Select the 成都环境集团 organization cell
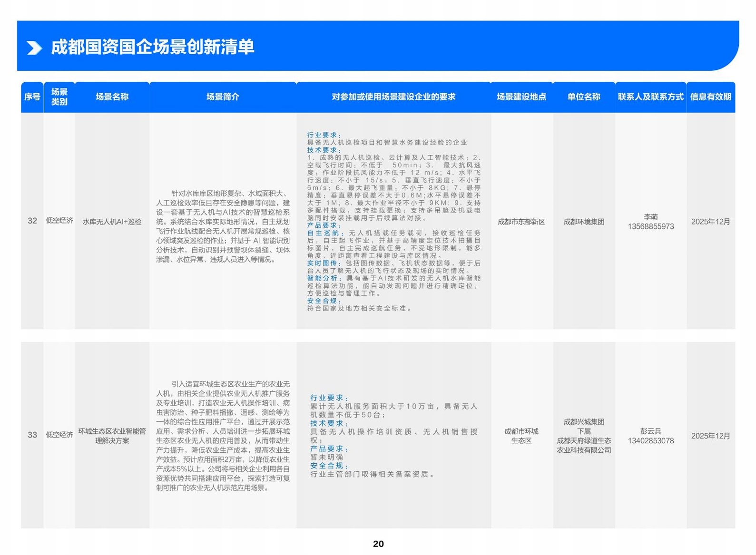The height and width of the screenshot is (555, 756). (x=584, y=222)
